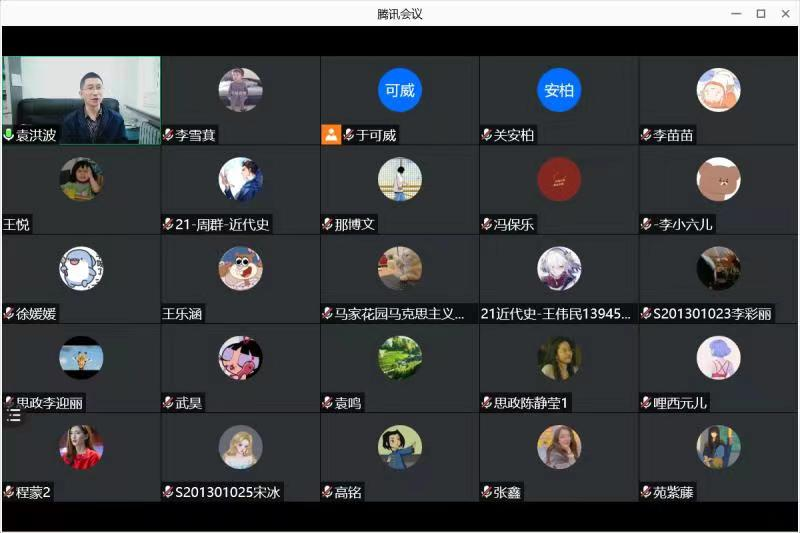
Task: Click muted mic icon next to 冯保乐
Action: point(486,224)
